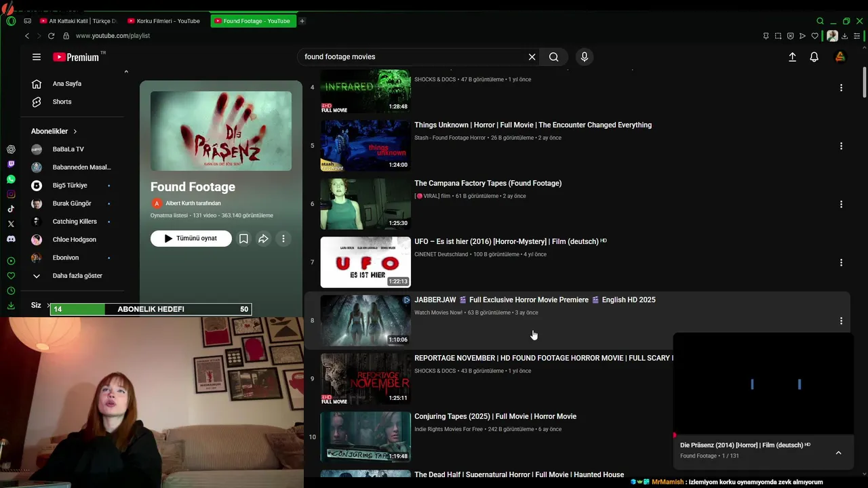Expand the Abonelikler section arrow
This screenshot has height=488, width=868.
click(75, 131)
